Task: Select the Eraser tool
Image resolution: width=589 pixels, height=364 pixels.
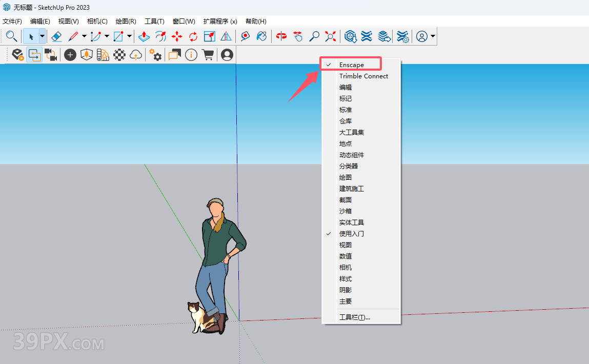Action: click(56, 36)
